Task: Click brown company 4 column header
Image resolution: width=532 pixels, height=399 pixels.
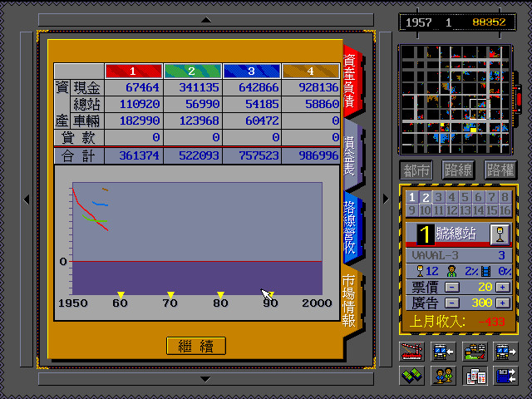Action: (x=310, y=71)
